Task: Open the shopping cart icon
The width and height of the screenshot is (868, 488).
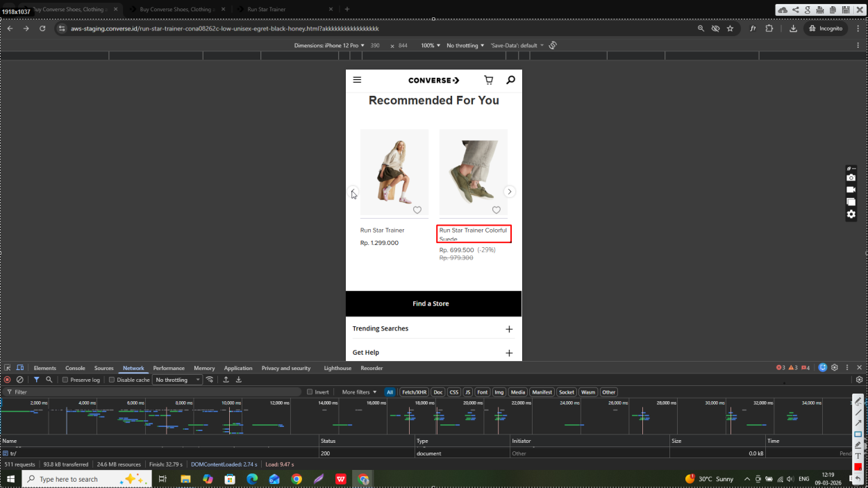Action: coord(488,80)
